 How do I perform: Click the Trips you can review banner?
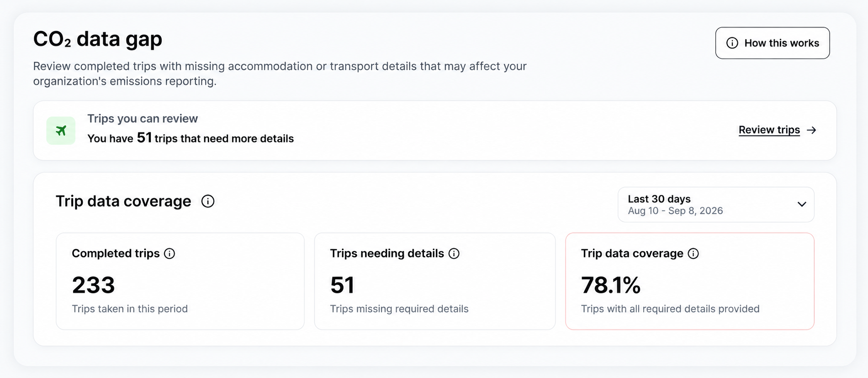(435, 131)
